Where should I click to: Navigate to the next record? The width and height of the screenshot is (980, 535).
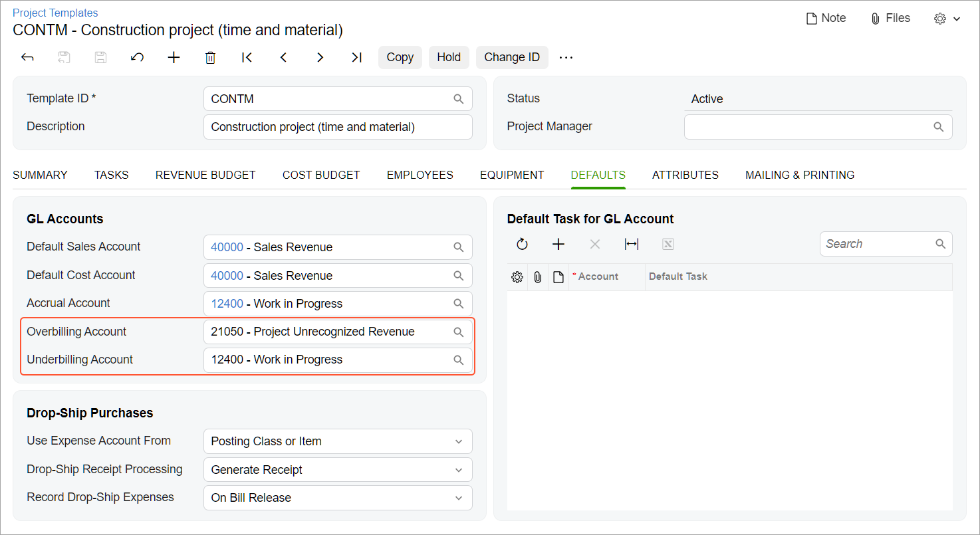click(x=320, y=57)
